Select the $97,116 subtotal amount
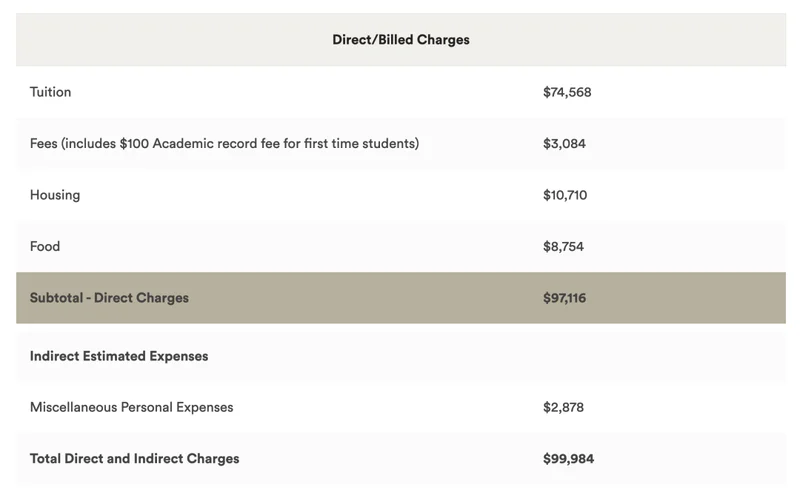 point(564,298)
